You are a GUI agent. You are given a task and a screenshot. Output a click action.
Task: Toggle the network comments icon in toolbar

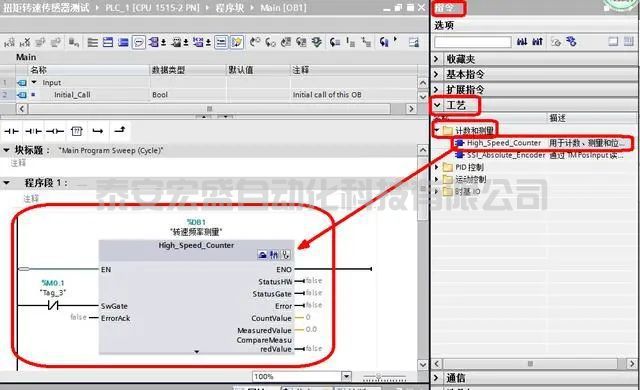[x=139, y=42]
